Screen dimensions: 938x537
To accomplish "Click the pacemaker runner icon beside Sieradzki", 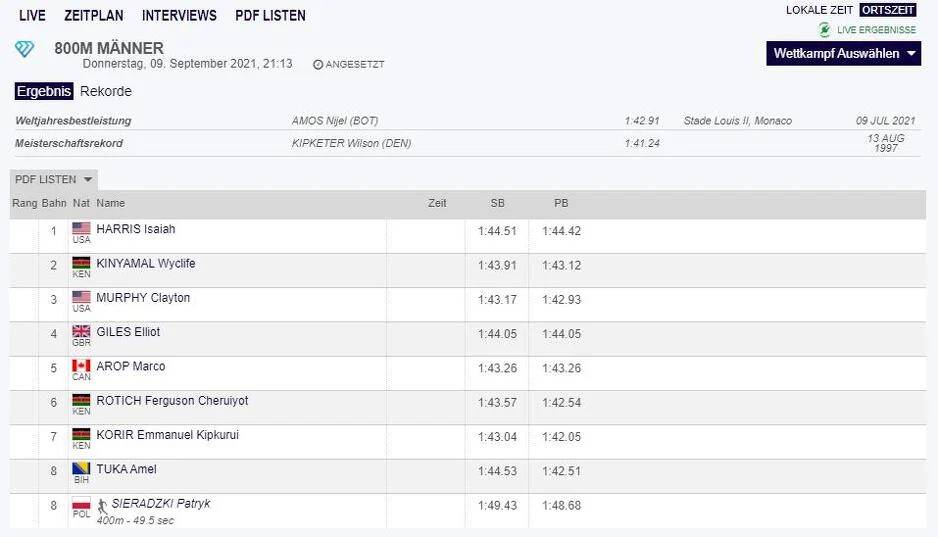I will point(103,507).
